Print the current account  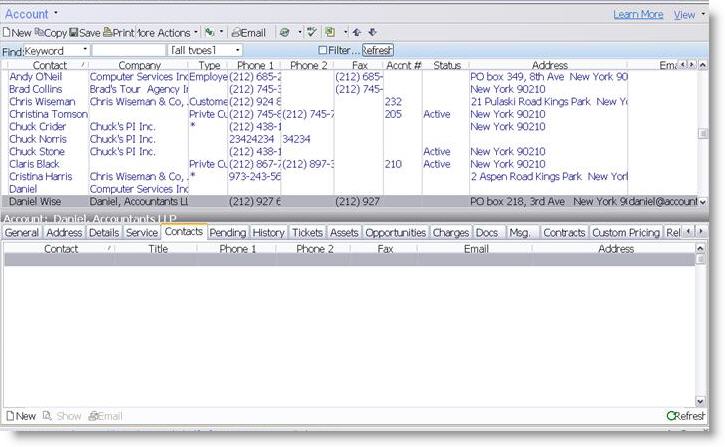pos(117,33)
